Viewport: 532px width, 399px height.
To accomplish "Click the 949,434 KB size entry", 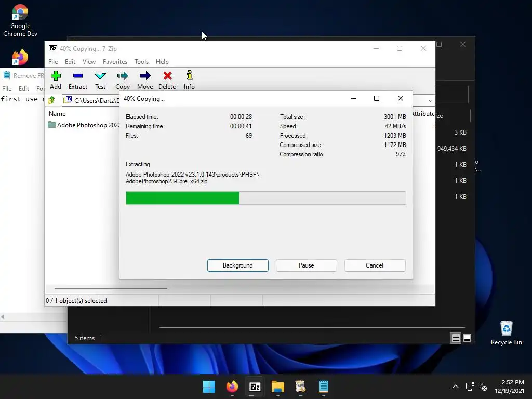I will [451, 148].
